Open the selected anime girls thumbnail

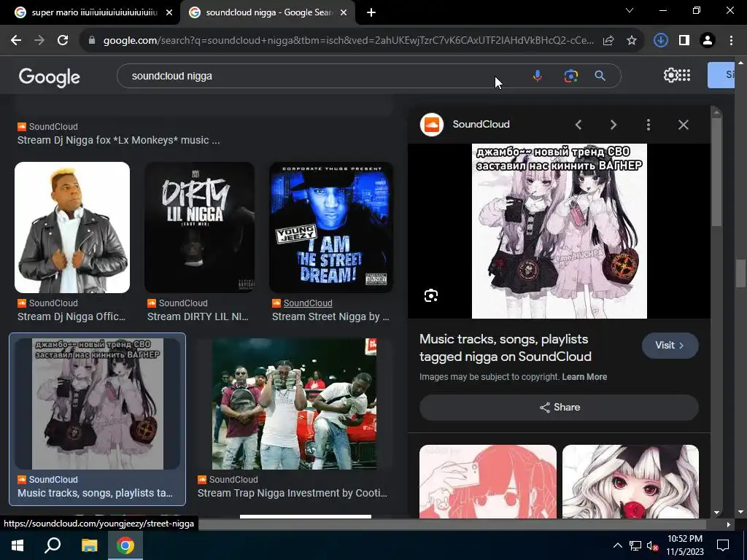tap(97, 404)
